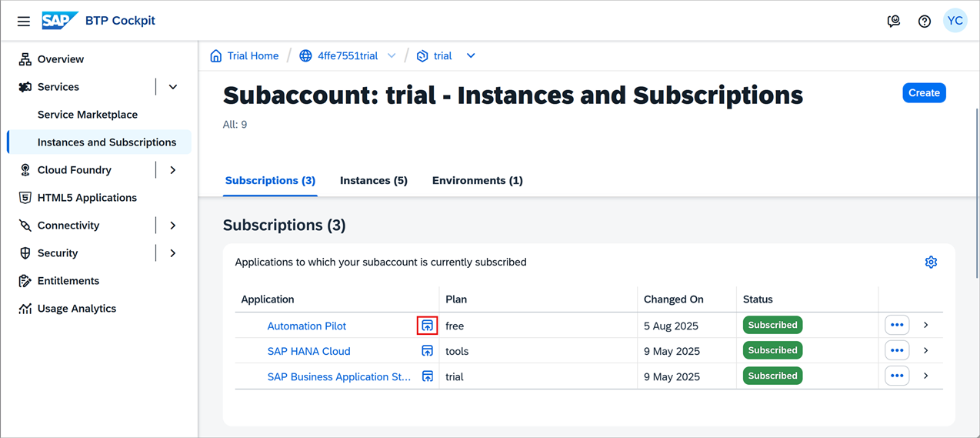Click the Services puzzle icon
Image resolution: width=980 pixels, height=438 pixels.
pos(25,87)
